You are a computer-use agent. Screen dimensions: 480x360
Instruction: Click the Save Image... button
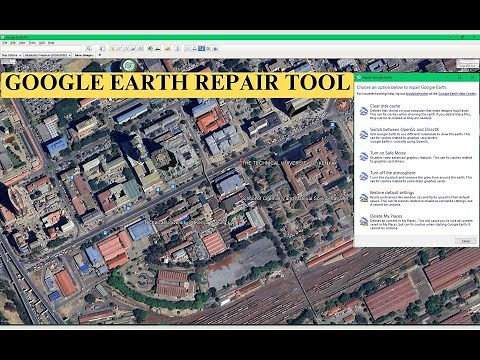click(84, 55)
